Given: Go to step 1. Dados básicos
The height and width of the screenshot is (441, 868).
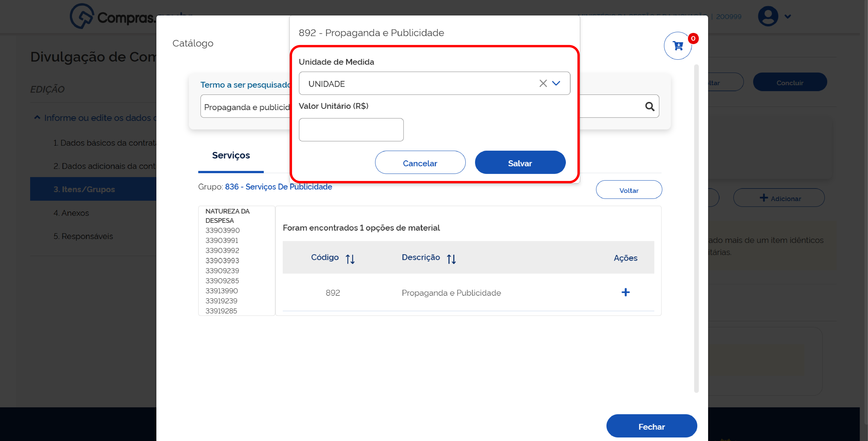Looking at the screenshot, I should (105, 143).
